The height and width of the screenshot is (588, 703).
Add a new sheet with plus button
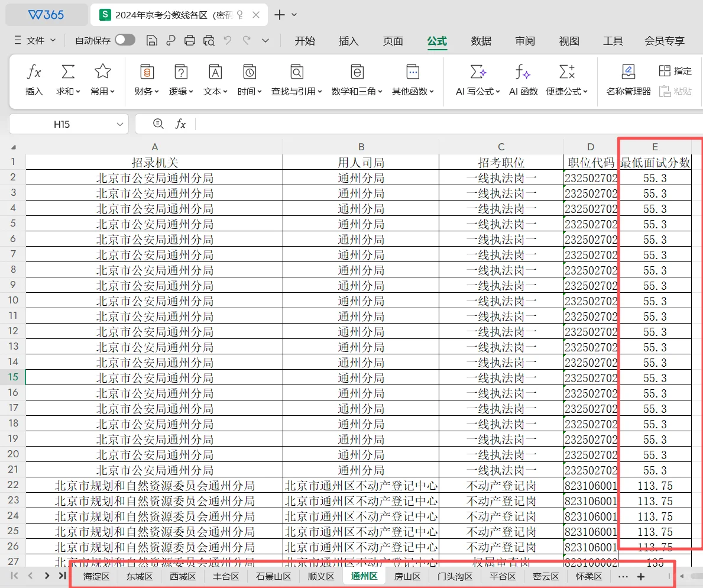641,576
